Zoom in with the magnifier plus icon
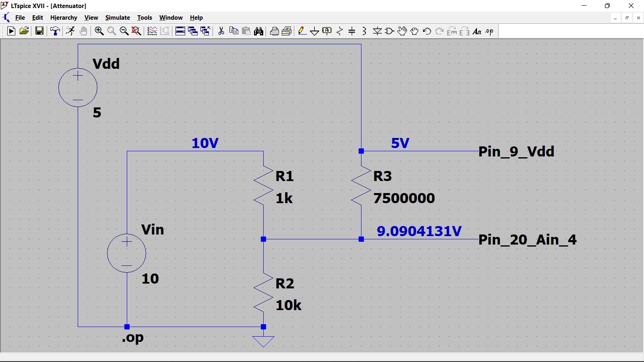 (99, 31)
